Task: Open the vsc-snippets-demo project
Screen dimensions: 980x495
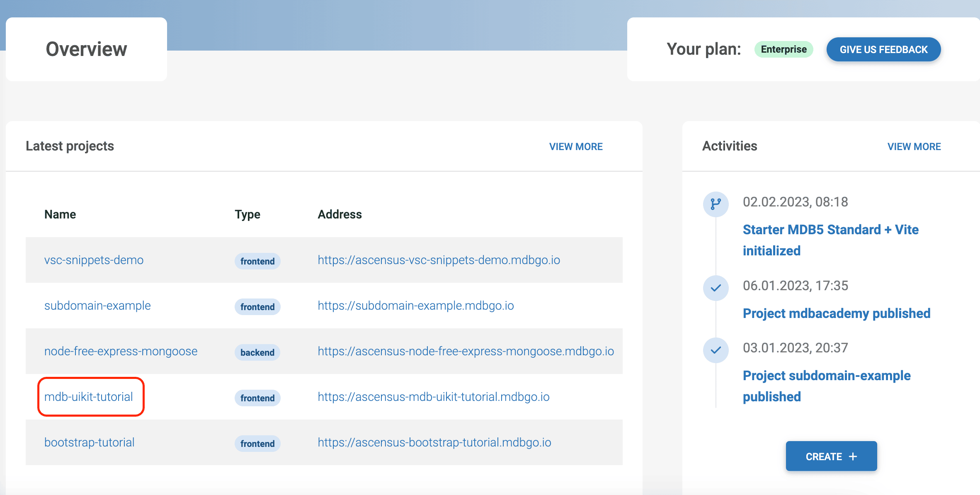Action: [94, 260]
